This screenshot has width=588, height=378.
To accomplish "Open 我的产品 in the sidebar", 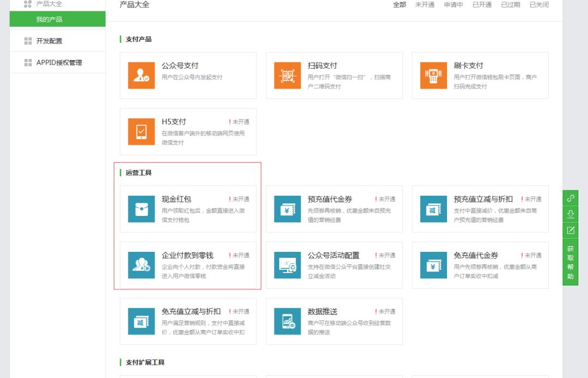I will [57, 19].
